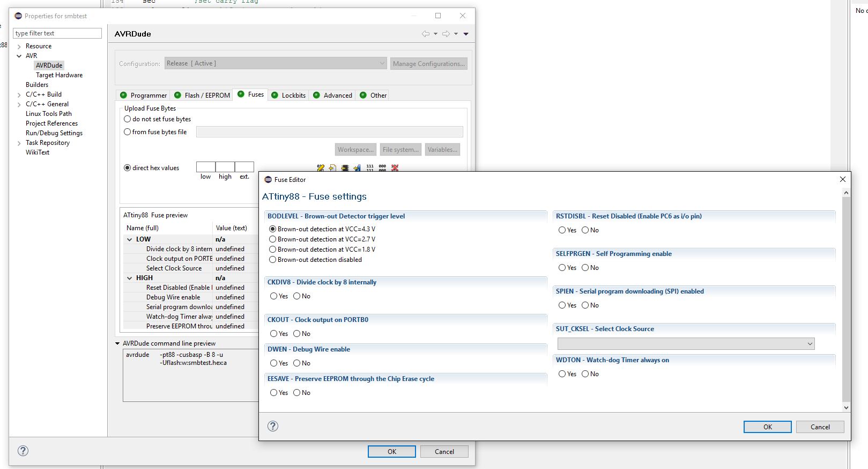
Task: Switch to the Fuses tab
Action: click(250, 94)
